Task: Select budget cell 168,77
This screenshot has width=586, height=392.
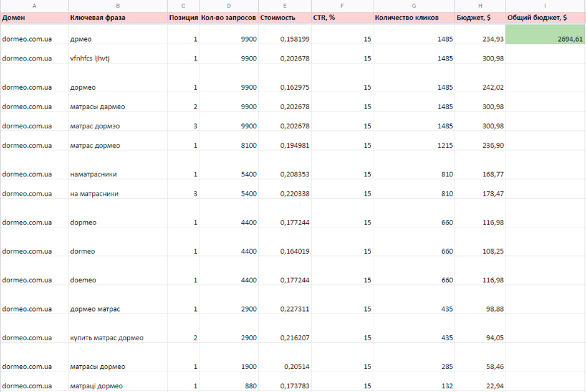Action: click(x=480, y=165)
